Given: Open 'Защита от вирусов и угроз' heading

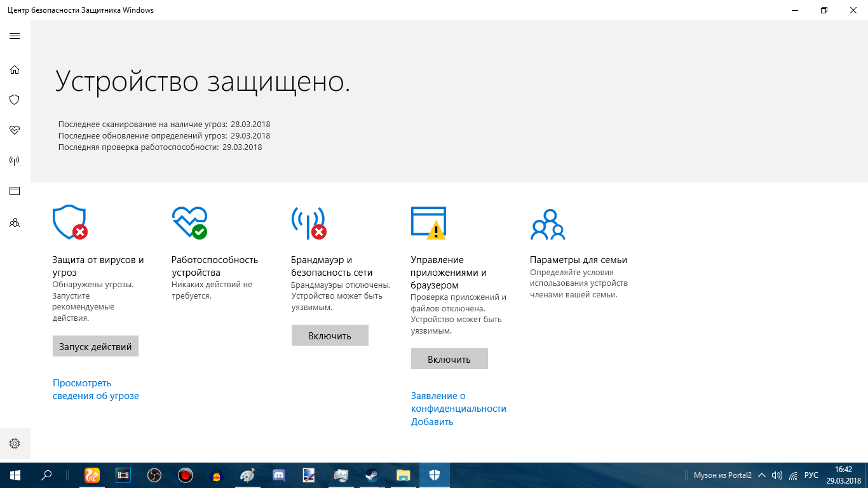Looking at the screenshot, I should point(98,266).
